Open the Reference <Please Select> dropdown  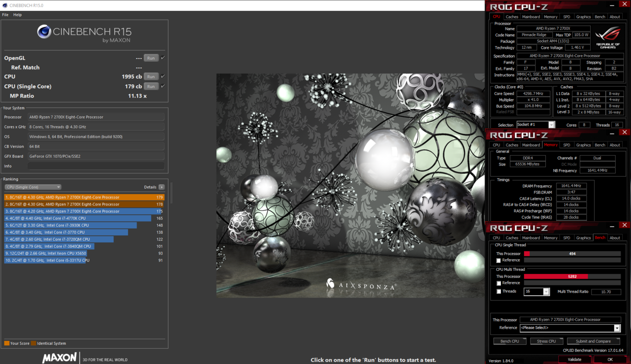(x=570, y=328)
